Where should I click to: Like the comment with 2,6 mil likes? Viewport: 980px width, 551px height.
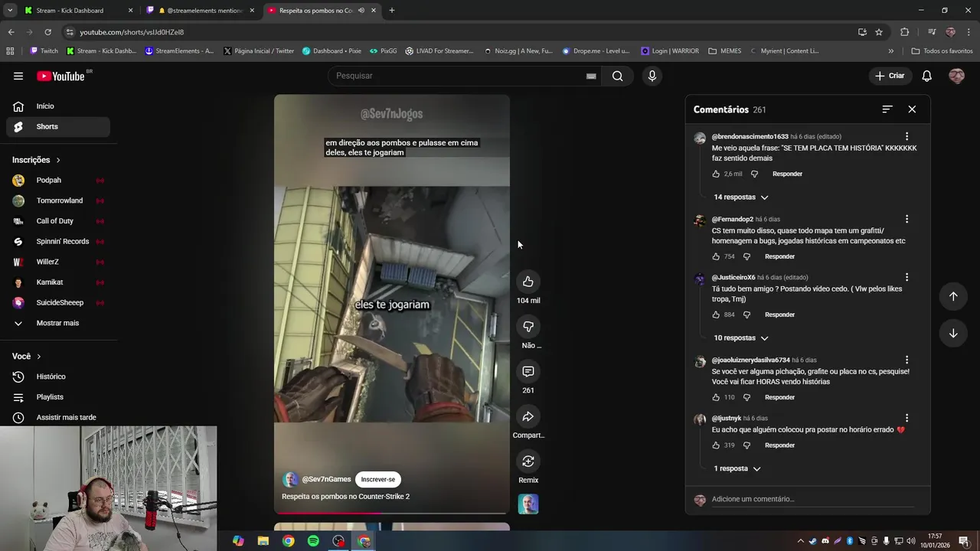point(716,174)
